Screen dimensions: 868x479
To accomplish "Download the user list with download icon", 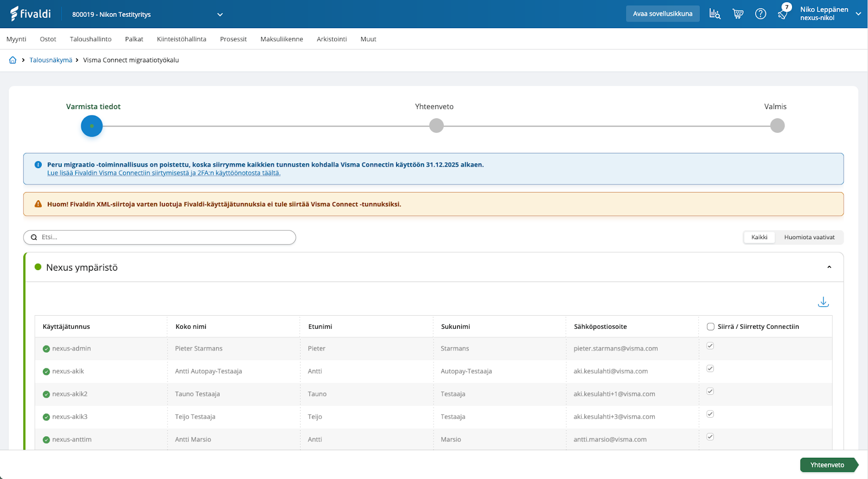I will coord(823,302).
